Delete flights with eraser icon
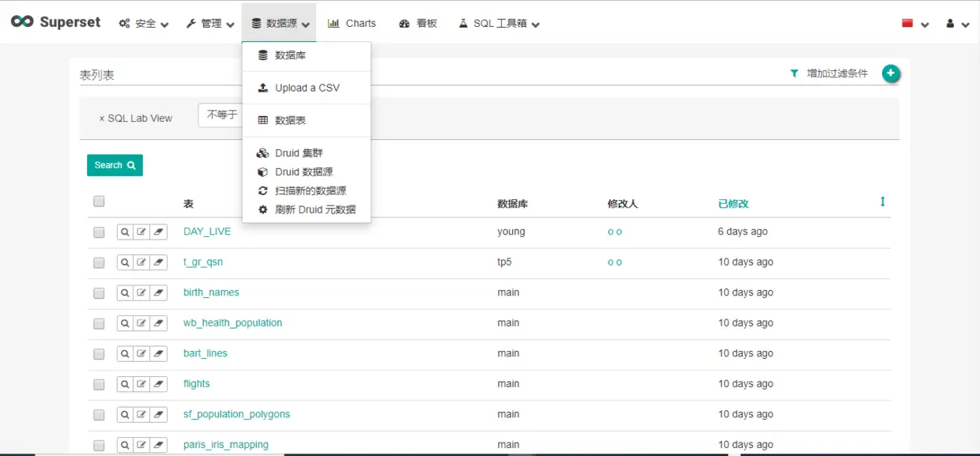980x456 pixels. [x=159, y=384]
